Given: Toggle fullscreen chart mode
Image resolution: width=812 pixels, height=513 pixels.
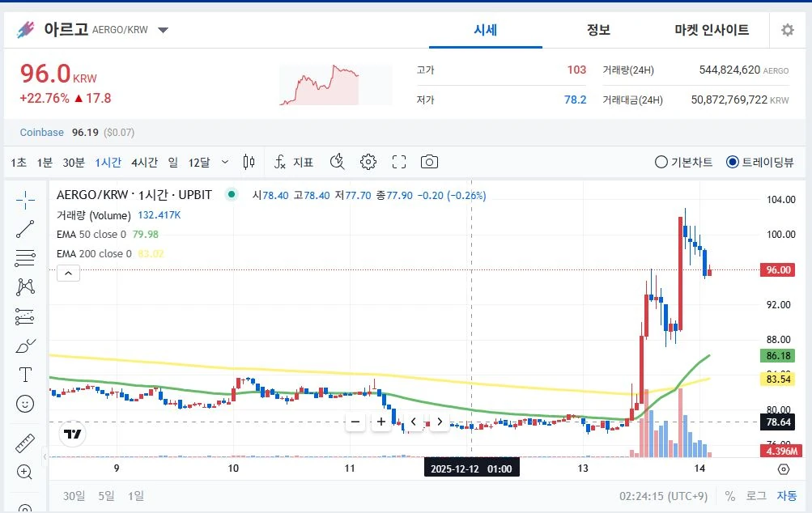Looking at the screenshot, I should click(x=399, y=162).
